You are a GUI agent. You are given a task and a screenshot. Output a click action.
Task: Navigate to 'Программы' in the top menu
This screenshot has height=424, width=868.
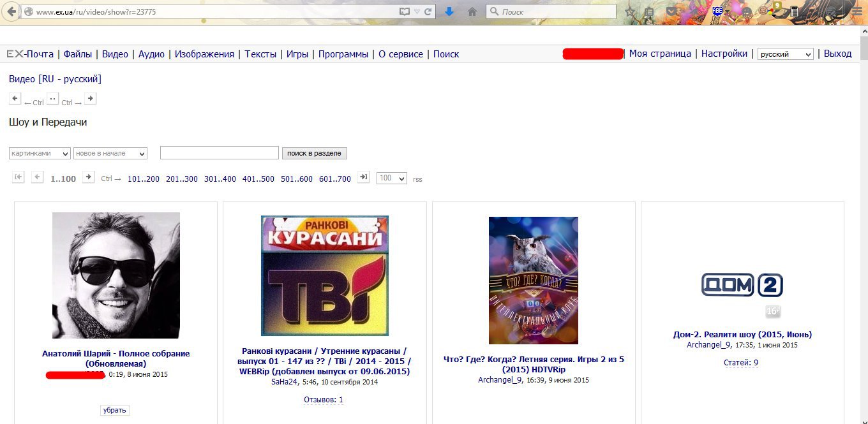tap(343, 54)
